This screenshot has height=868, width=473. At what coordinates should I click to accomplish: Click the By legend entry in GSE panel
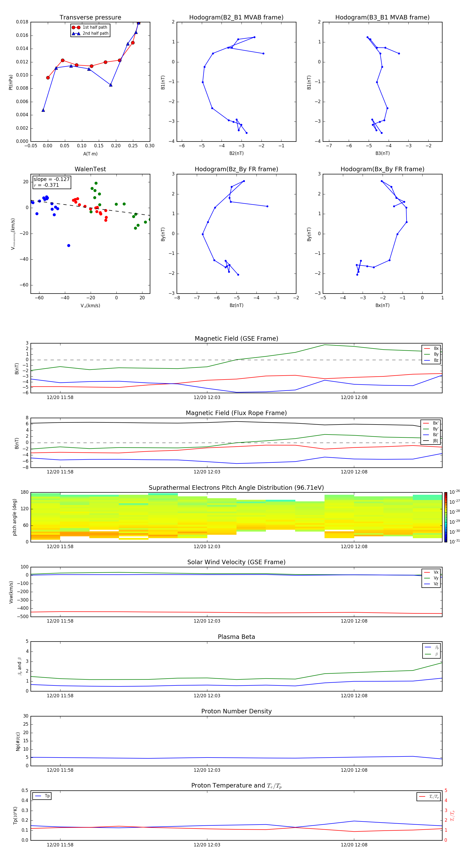(x=431, y=355)
